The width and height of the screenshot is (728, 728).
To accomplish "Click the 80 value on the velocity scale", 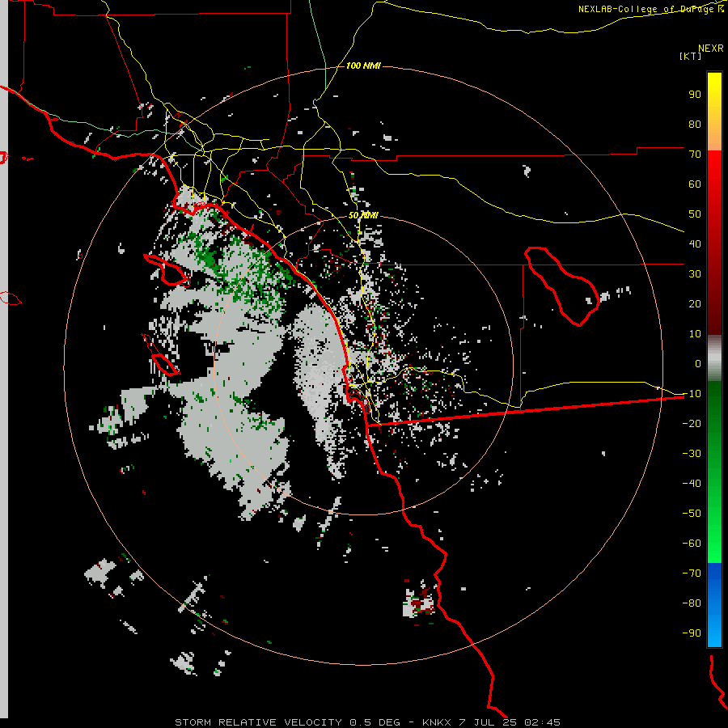I will 695,125.
